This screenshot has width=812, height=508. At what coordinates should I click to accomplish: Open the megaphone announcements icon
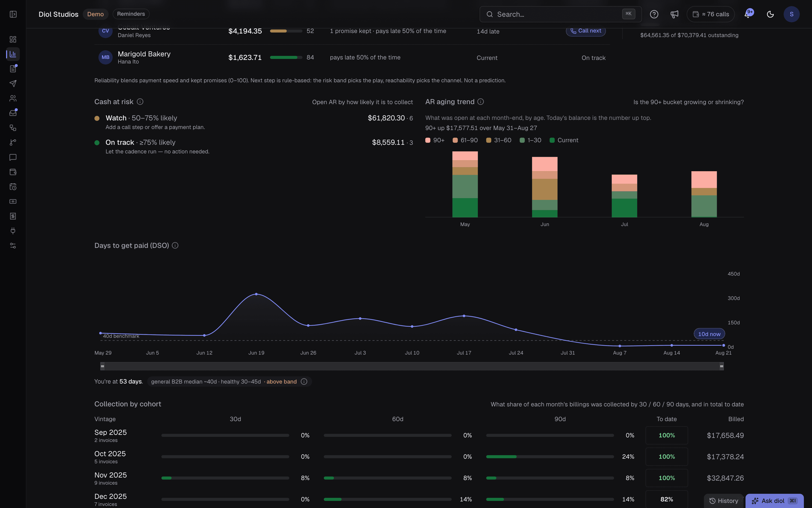[674, 14]
